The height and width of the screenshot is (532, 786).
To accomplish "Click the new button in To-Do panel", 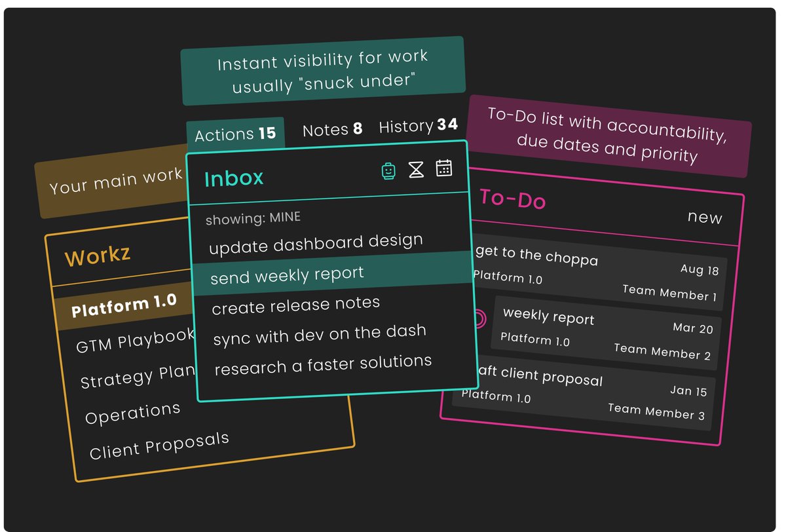I will pyautogui.click(x=705, y=217).
